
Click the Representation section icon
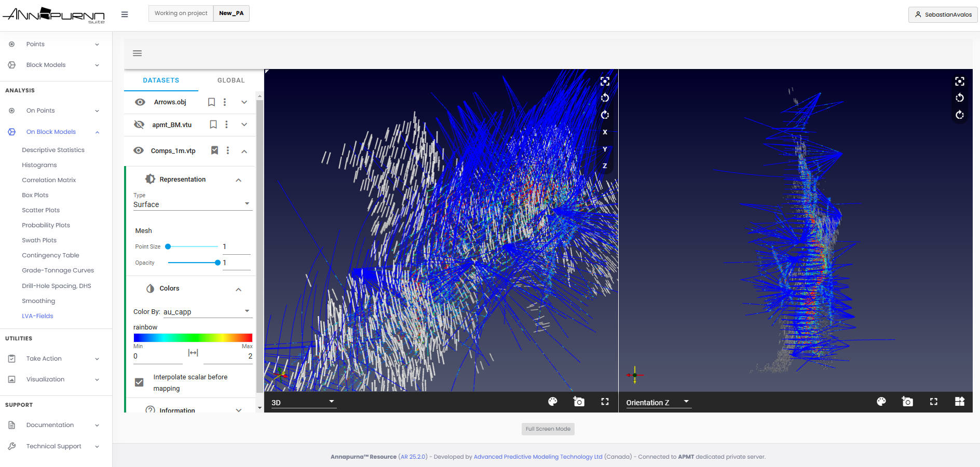150,179
